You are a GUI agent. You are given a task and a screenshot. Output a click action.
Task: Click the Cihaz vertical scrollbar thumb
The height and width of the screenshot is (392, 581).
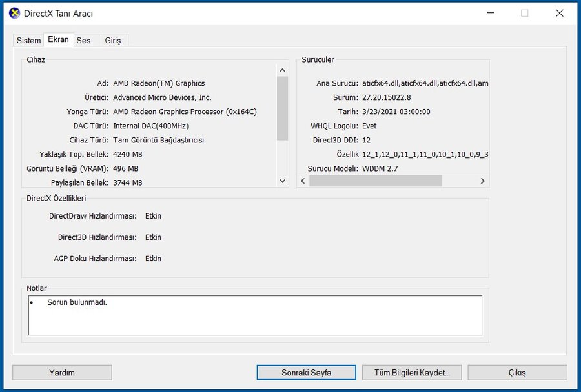click(282, 108)
